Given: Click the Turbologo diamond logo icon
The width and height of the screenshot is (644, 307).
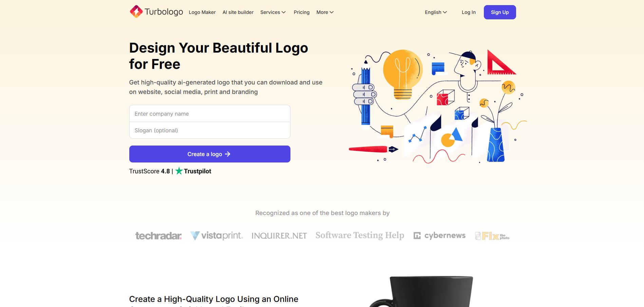Looking at the screenshot, I should click(x=136, y=12).
